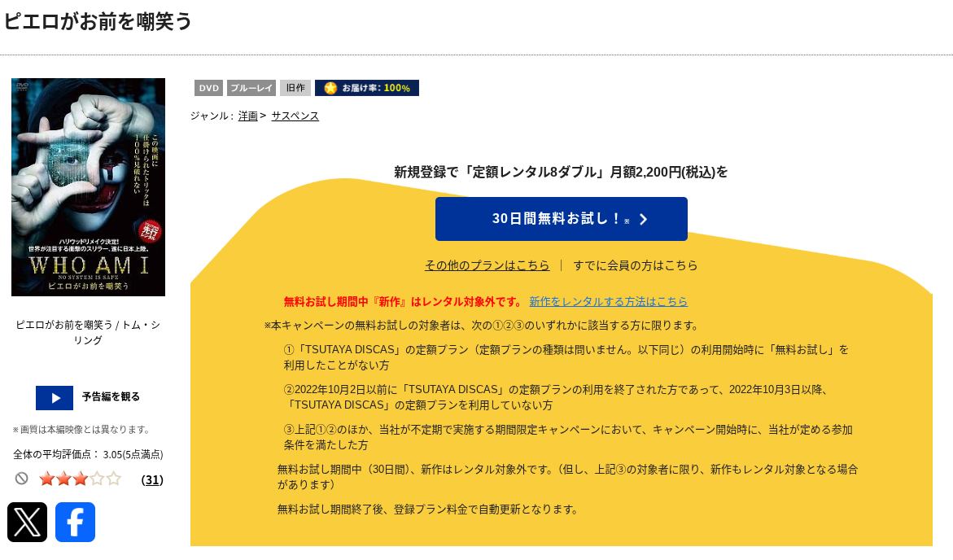Open the WHO AM I DVD cover image
This screenshot has height=560, width=953.
point(88,187)
